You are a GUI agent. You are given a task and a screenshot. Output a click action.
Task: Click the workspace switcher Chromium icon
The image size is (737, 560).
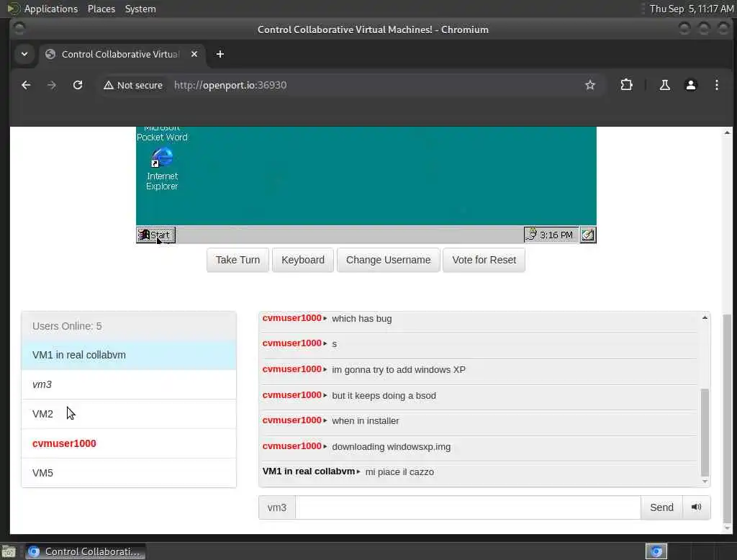(656, 551)
